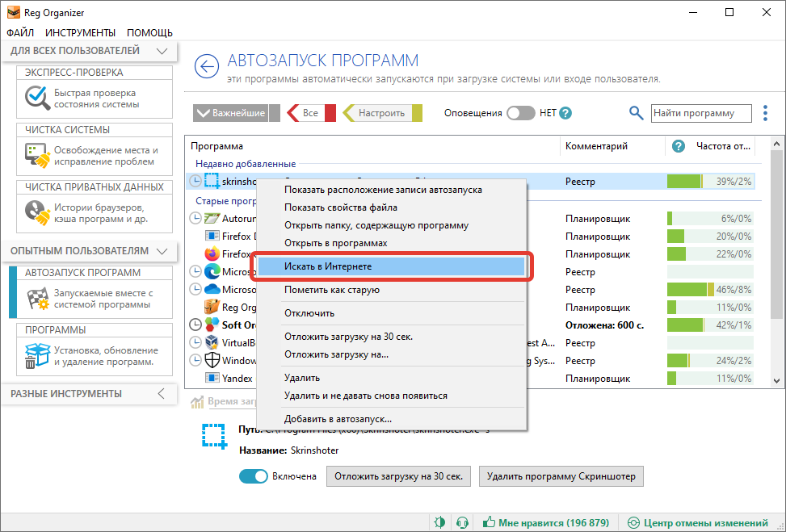Click the search magnifier icon
The image size is (786, 532).
(635, 113)
